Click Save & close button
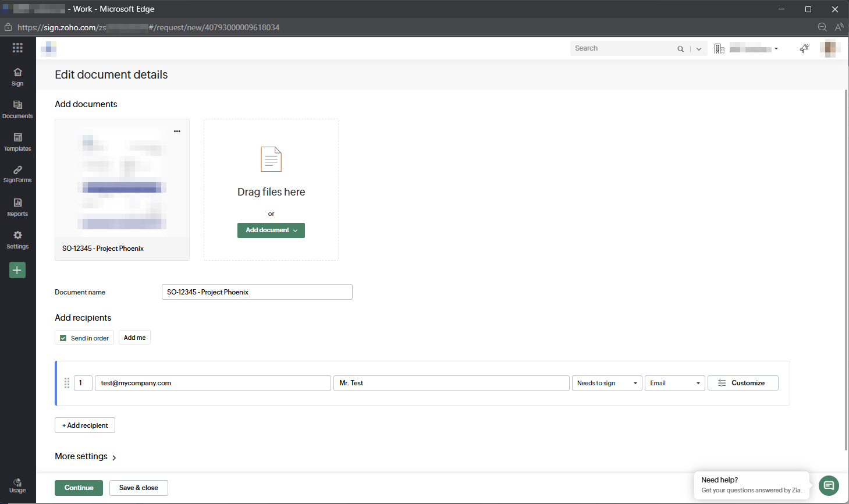 138,488
